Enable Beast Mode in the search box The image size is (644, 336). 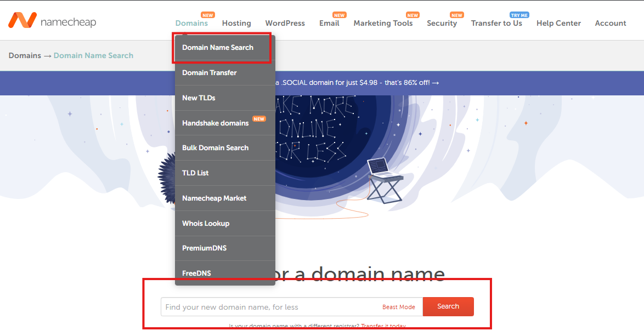point(398,307)
